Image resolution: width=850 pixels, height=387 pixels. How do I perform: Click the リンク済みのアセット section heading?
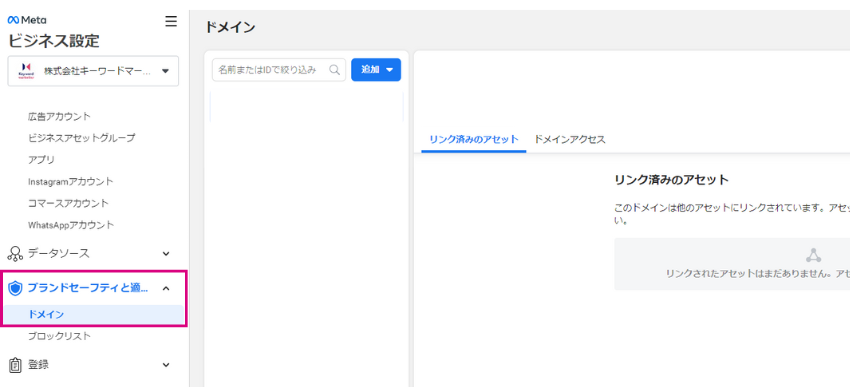pyautogui.click(x=672, y=180)
